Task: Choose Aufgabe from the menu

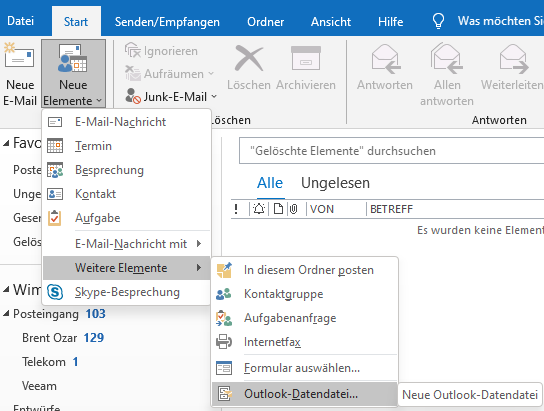Action: [127, 218]
